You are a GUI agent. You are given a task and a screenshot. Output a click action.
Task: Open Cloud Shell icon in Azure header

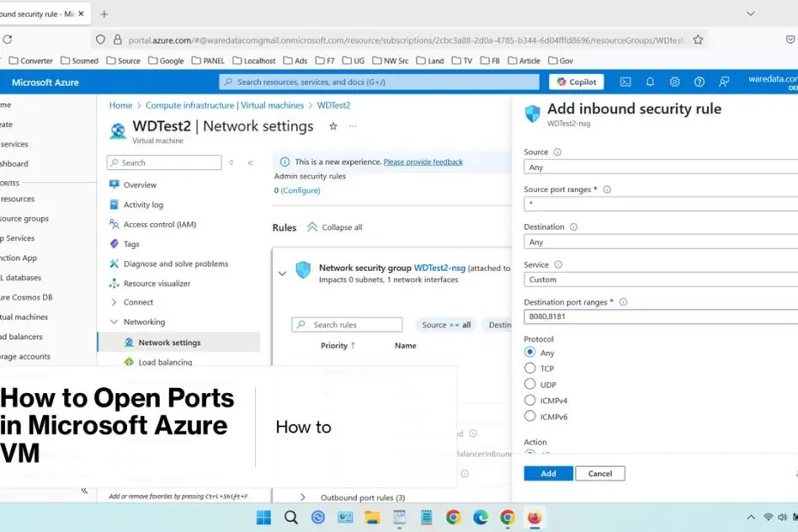(x=625, y=82)
